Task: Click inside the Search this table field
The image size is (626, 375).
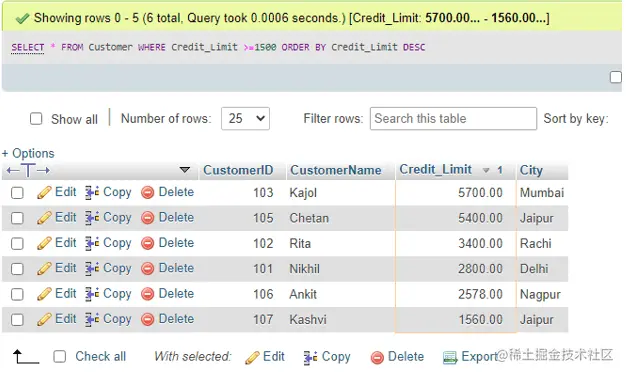Action: coord(453,119)
